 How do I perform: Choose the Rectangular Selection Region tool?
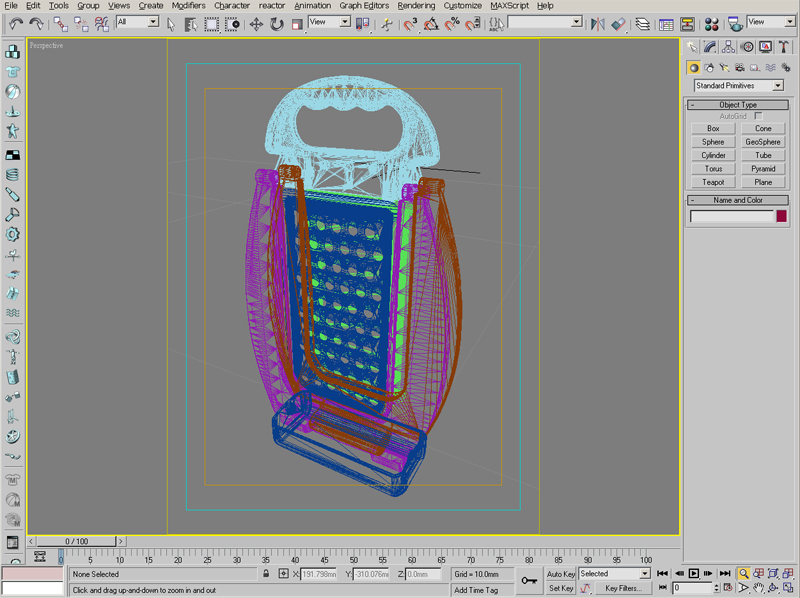tap(211, 24)
